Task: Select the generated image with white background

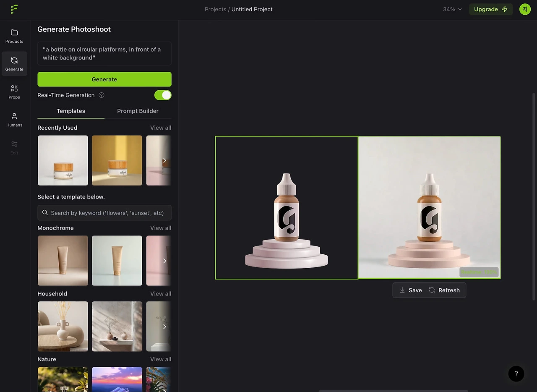Action: click(x=429, y=207)
